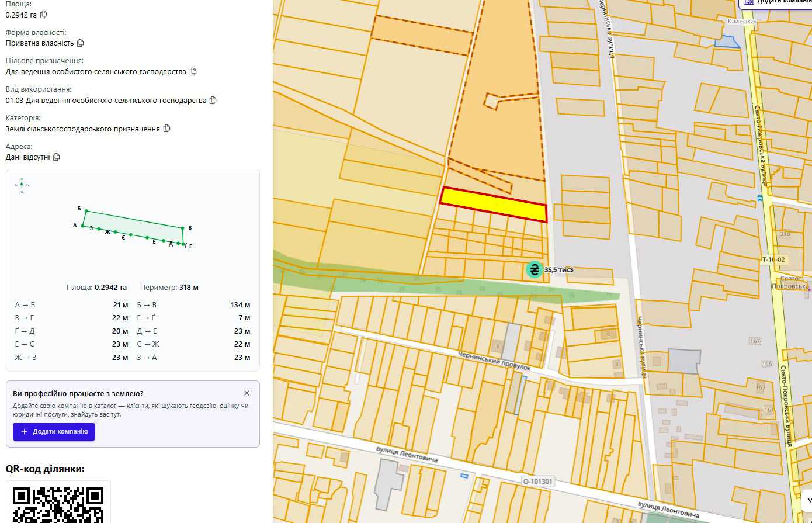Click building number 167 on map
The height and width of the screenshot is (523, 812).
755,341
